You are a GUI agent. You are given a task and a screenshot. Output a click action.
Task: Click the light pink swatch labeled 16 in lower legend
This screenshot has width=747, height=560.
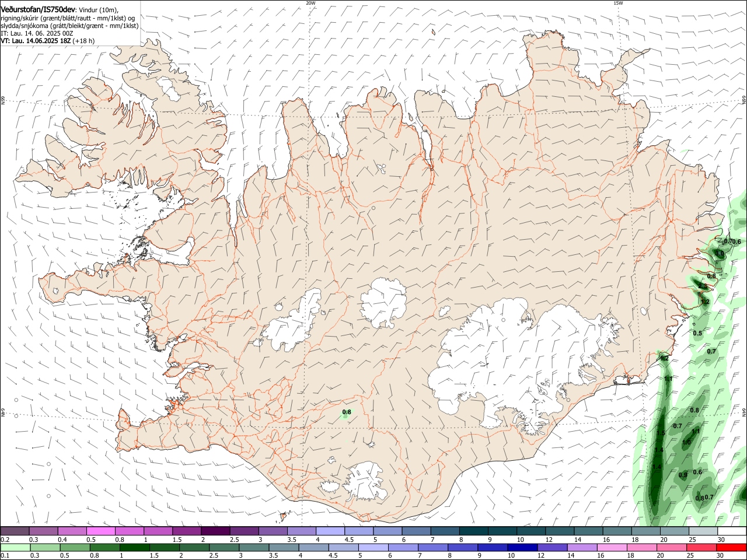(611, 548)
